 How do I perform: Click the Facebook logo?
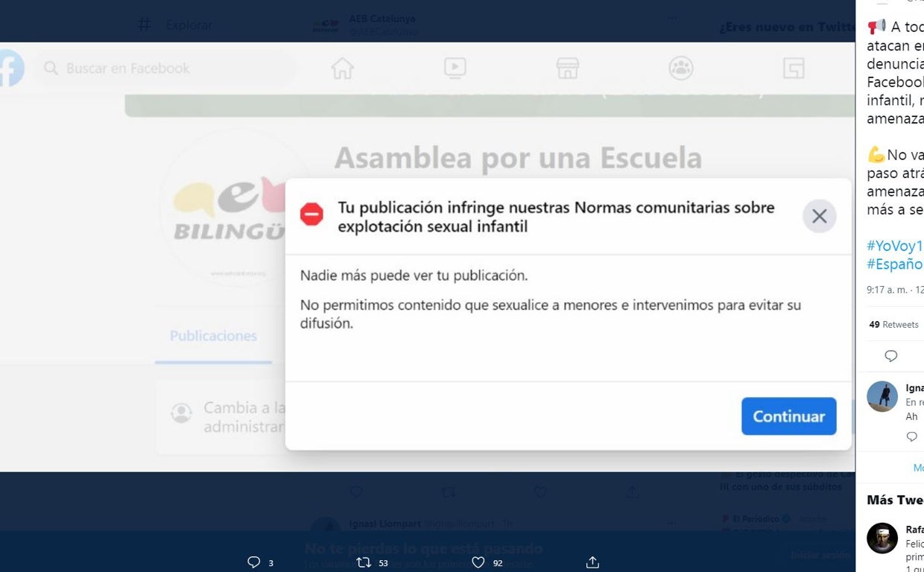[10, 69]
